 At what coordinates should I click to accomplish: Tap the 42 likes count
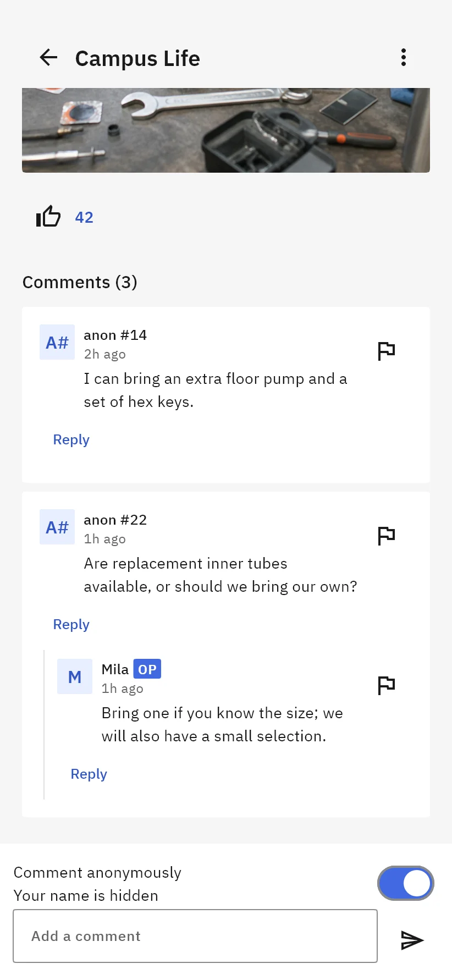(84, 217)
